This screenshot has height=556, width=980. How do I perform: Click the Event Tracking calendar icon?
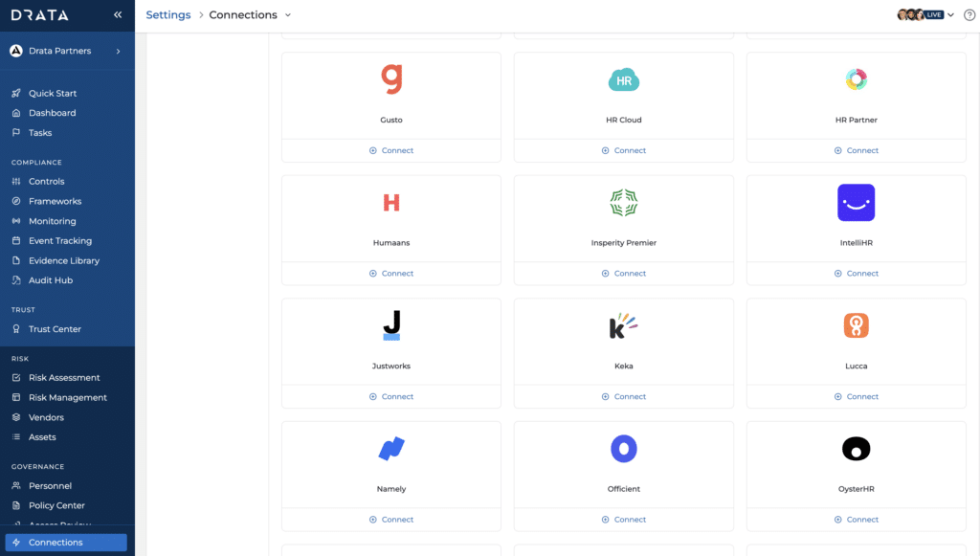coord(16,240)
